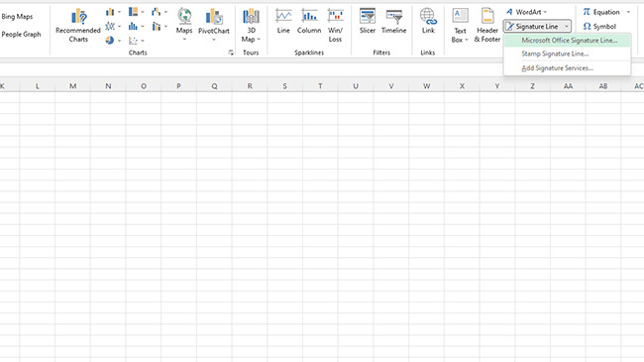Choose Microsoft Office Signature Line
Viewport: 644px width, 362px height.
567,41
